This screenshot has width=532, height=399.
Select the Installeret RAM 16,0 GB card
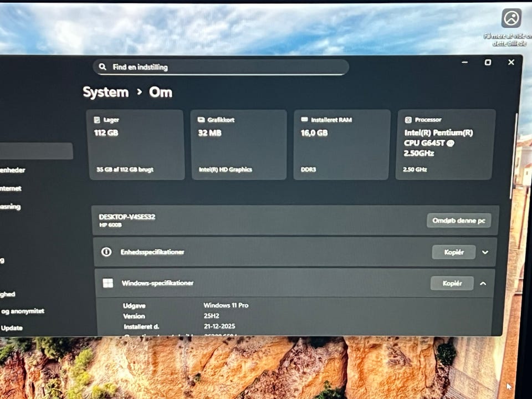(342, 145)
